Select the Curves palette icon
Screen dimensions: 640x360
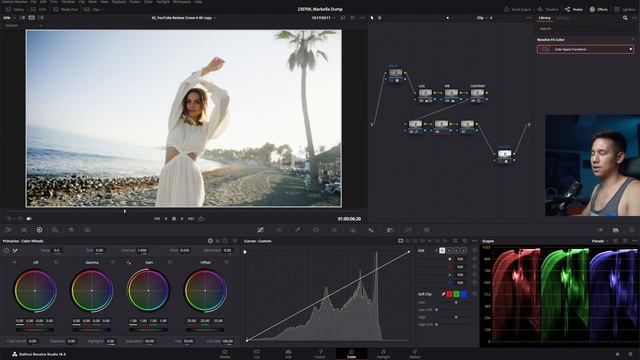point(260,230)
